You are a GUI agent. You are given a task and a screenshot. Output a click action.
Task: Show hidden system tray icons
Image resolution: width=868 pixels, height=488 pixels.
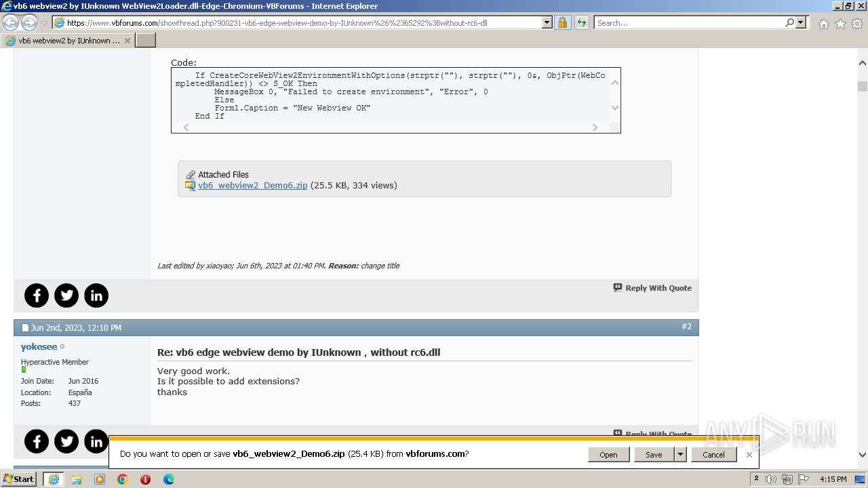pos(756,479)
